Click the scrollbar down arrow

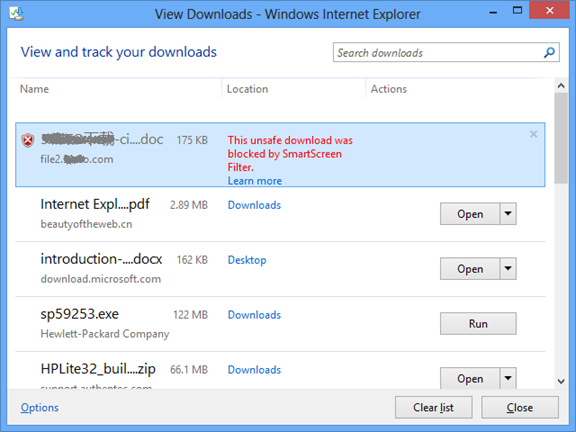tap(561, 381)
